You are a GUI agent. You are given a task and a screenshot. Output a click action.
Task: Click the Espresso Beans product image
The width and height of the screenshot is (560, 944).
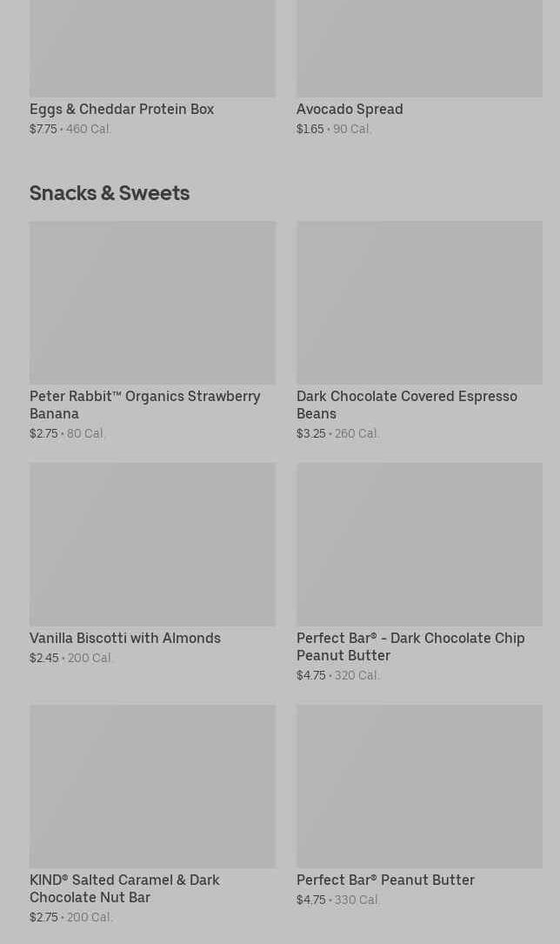click(419, 302)
